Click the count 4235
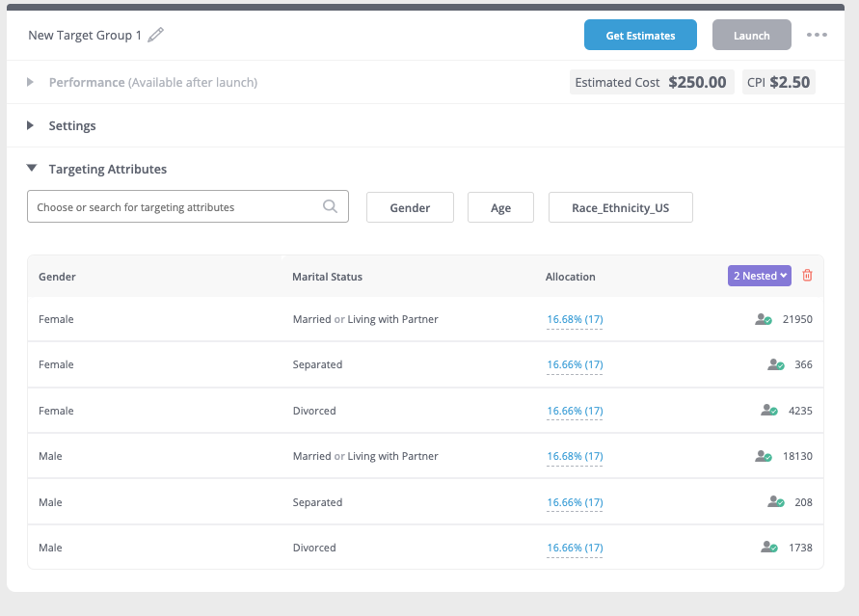The width and height of the screenshot is (859, 616). pyautogui.click(x=800, y=411)
